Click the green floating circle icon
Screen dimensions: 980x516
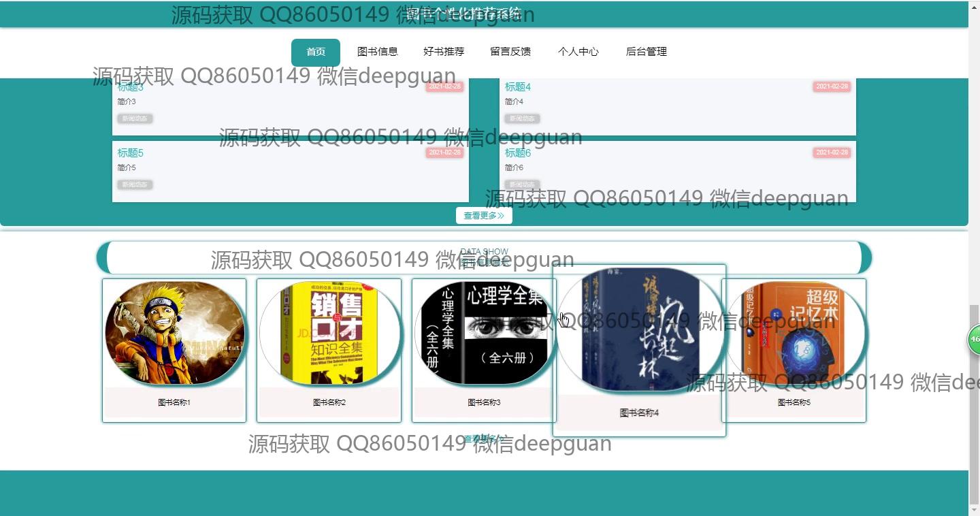[975, 339]
